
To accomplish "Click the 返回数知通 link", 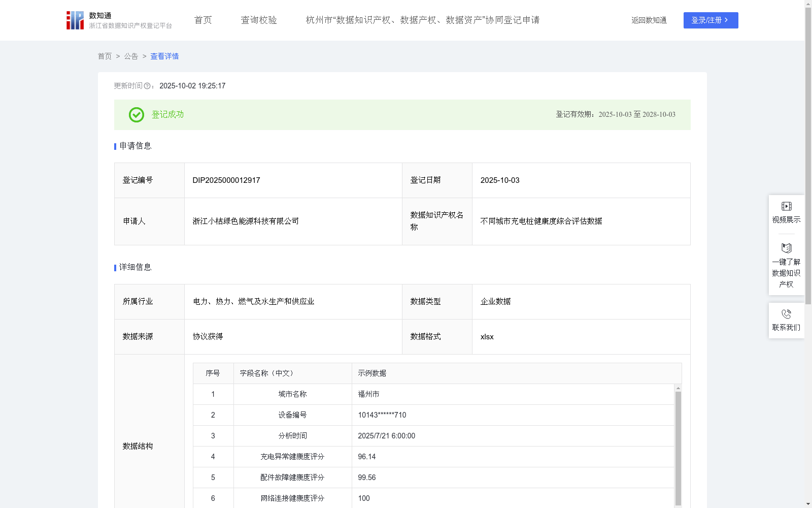I will (649, 20).
